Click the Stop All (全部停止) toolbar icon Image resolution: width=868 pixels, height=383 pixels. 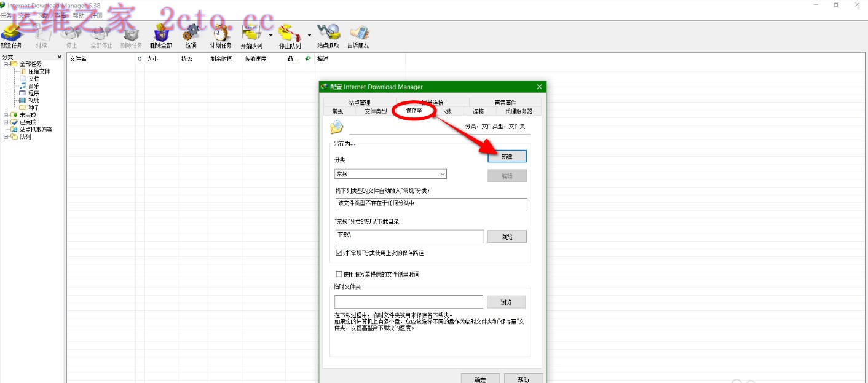coord(101,36)
